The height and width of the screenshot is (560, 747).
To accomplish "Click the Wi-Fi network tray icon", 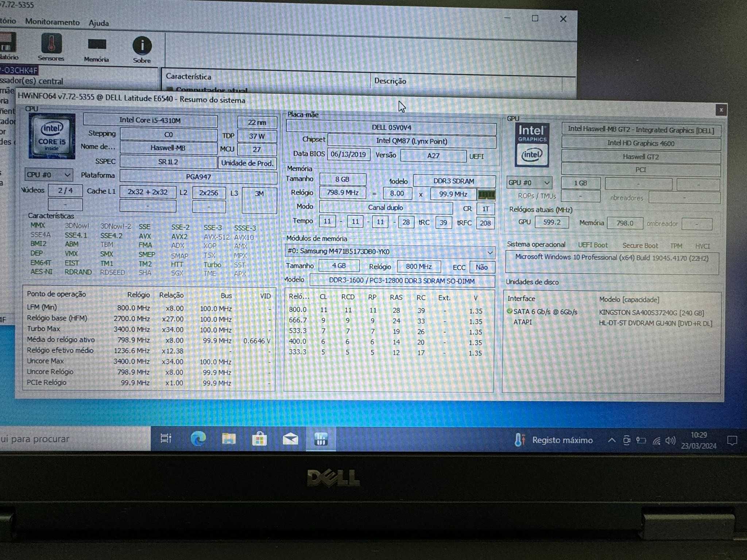I will 656,441.
